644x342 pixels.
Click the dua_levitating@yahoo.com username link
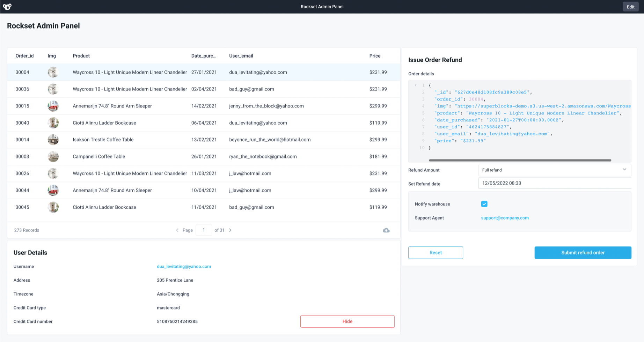[184, 266]
